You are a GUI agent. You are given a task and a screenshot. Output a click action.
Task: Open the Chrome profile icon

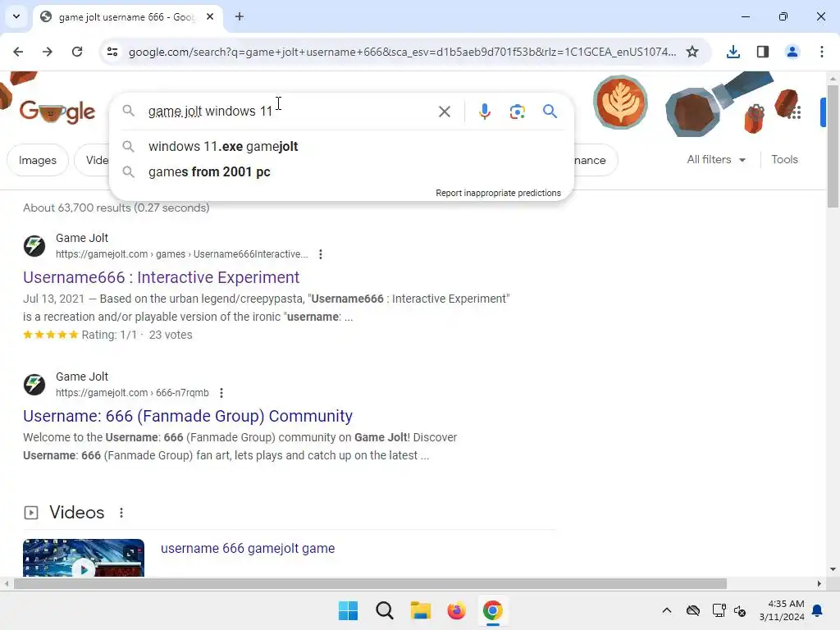point(792,52)
